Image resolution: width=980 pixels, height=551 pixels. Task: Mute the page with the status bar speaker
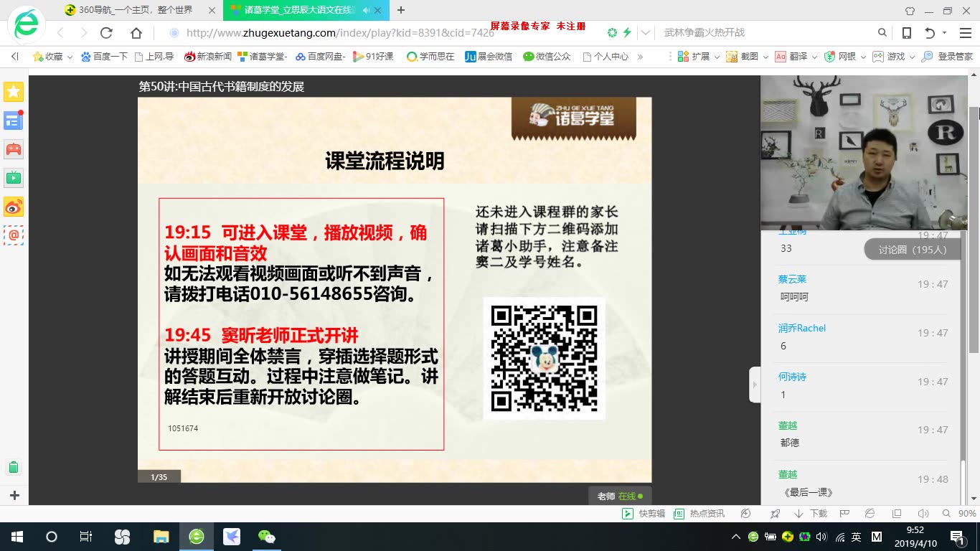coord(923,514)
